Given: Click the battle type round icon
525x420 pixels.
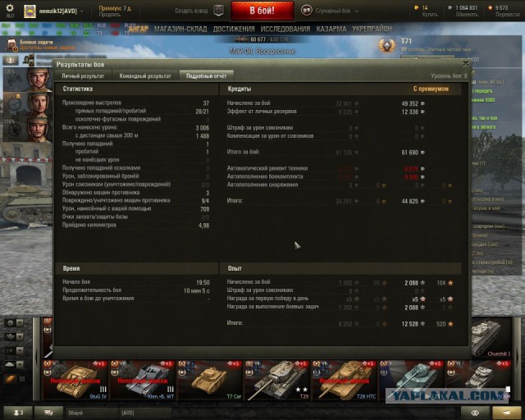Looking at the screenshot, I should coord(306,11).
